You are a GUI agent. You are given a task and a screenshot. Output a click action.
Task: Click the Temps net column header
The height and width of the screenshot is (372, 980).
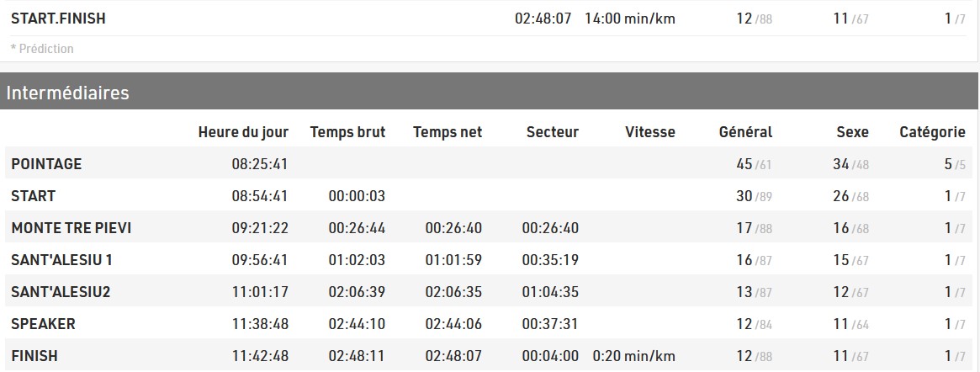(x=448, y=132)
